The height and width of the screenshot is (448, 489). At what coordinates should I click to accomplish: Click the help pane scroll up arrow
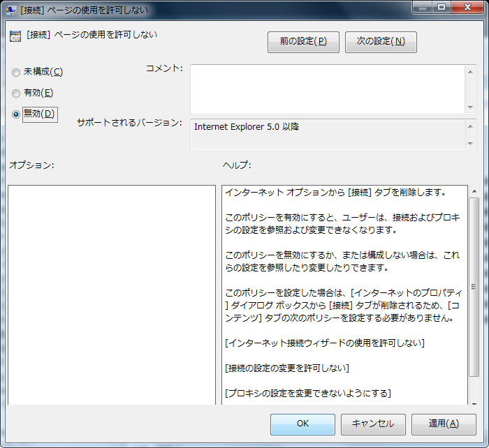point(474,191)
